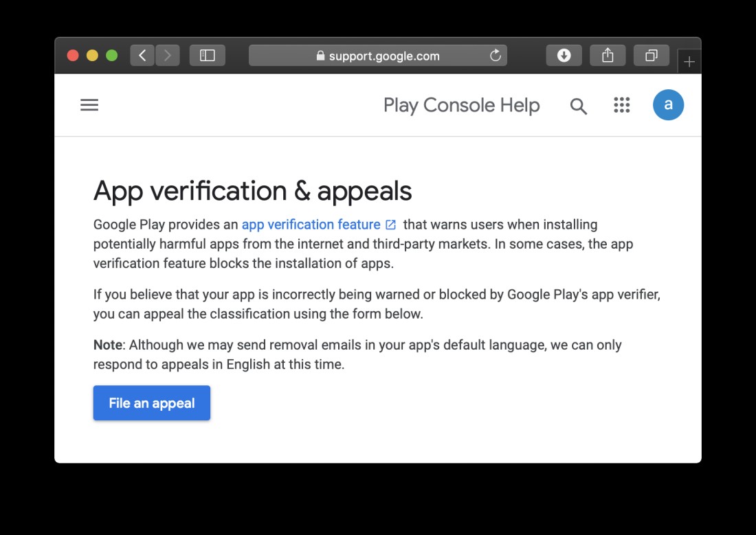This screenshot has height=535, width=756.
Task: Open the Google apps grid
Action: click(x=621, y=105)
